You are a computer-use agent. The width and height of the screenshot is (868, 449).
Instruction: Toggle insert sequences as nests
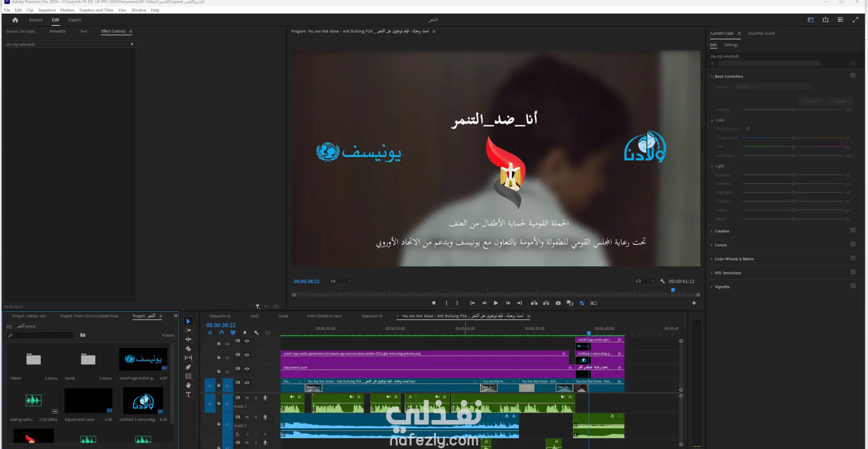[210, 333]
